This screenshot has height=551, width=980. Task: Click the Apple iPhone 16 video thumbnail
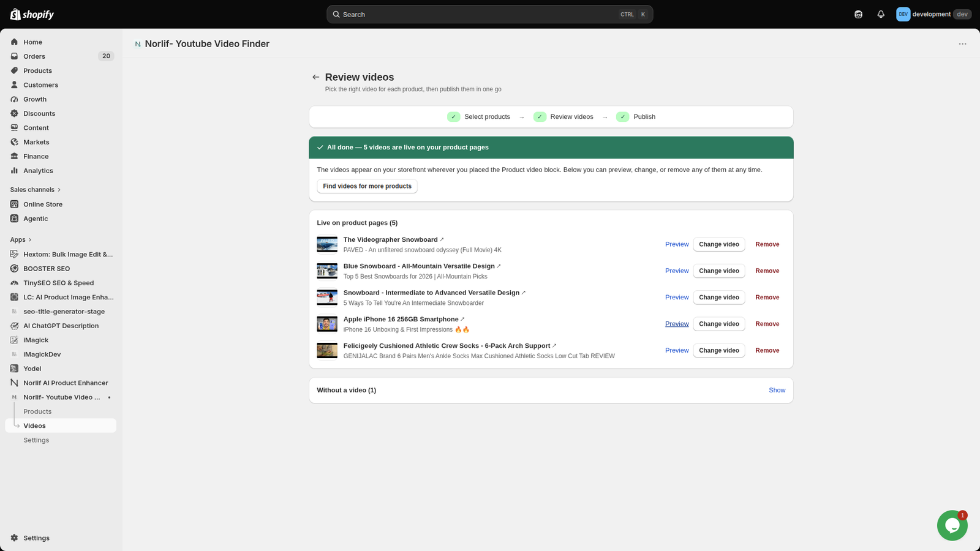click(327, 324)
